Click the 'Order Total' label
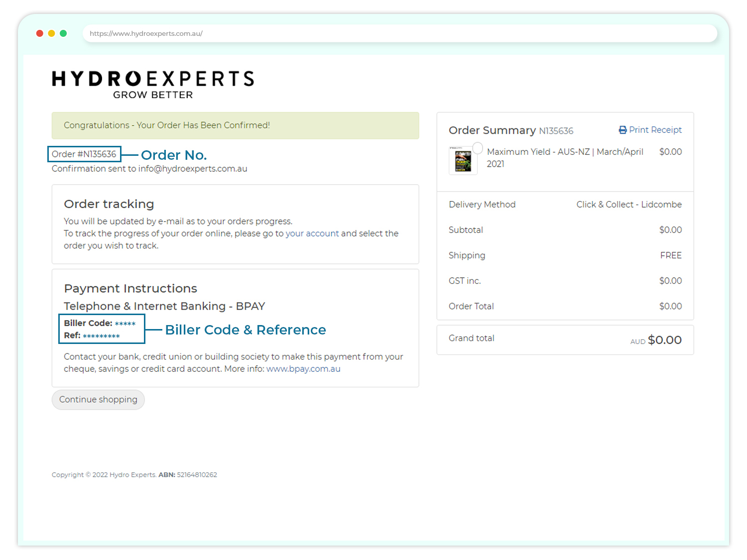The width and height of the screenshot is (747, 560). [471, 306]
